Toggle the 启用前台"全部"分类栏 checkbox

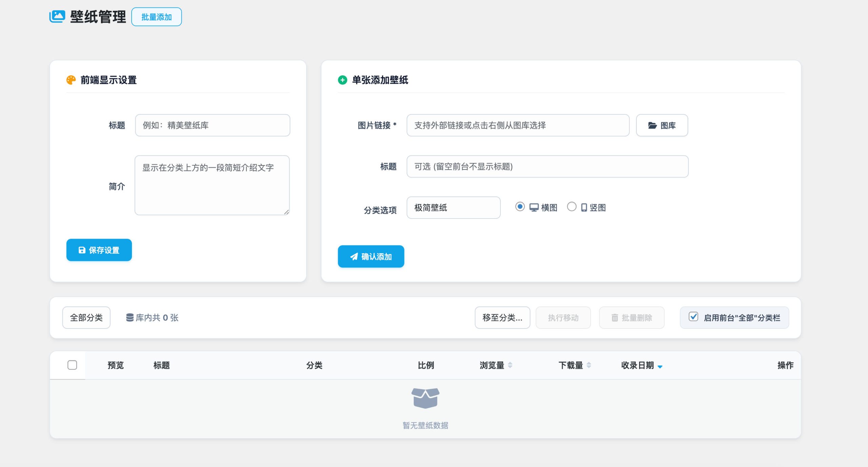click(x=693, y=317)
